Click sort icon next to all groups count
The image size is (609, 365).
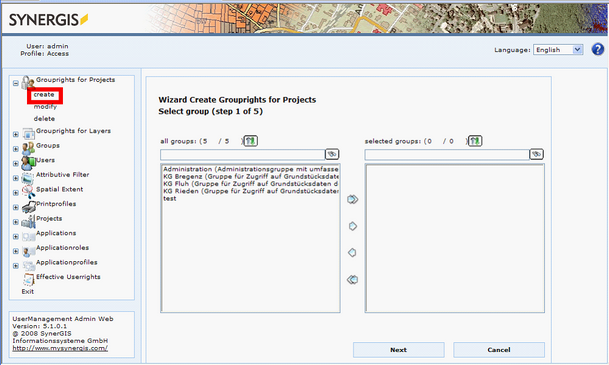251,141
